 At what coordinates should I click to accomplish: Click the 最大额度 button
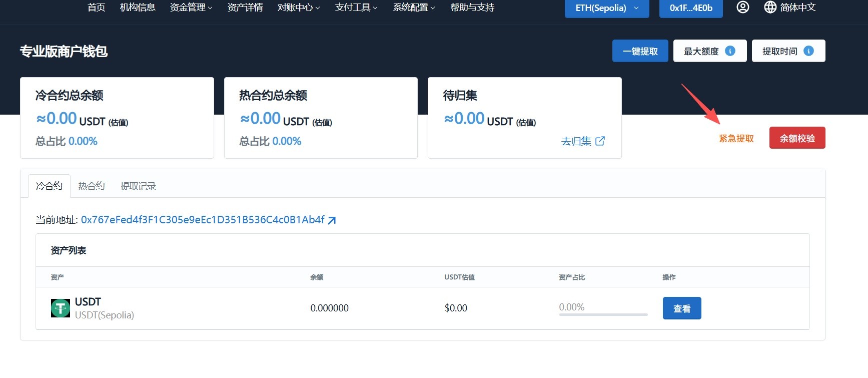(710, 51)
